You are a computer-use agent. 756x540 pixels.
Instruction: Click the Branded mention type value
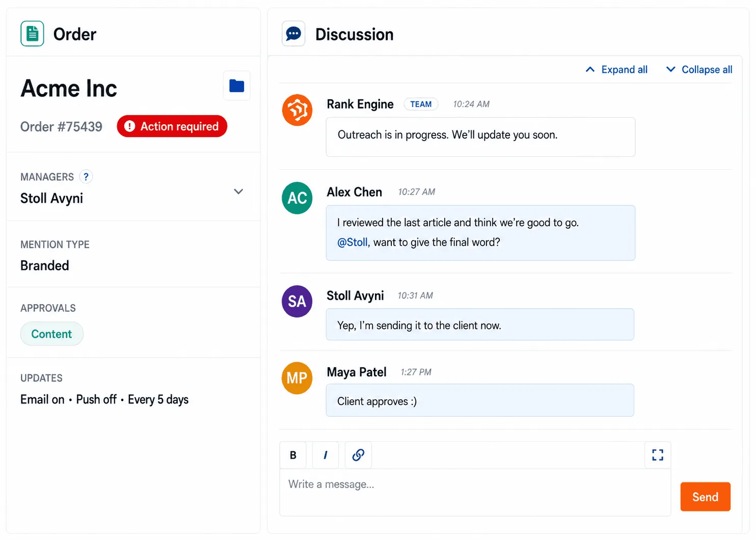pyautogui.click(x=45, y=265)
